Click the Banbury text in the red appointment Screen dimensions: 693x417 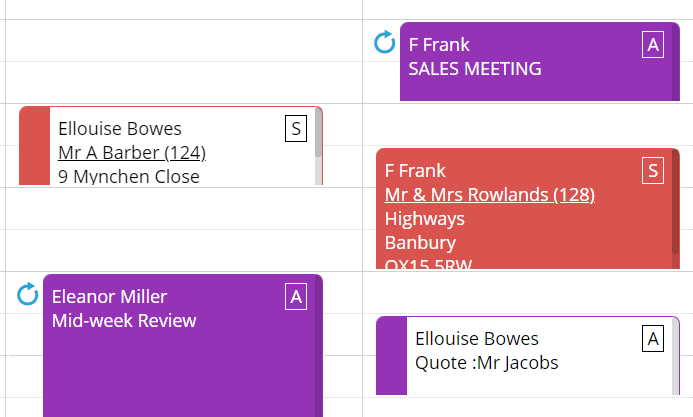(420, 243)
